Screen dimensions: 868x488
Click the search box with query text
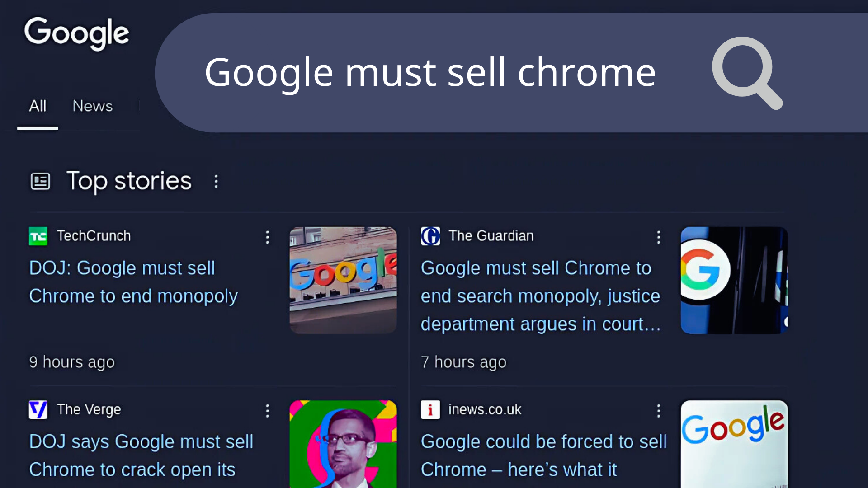click(511, 73)
